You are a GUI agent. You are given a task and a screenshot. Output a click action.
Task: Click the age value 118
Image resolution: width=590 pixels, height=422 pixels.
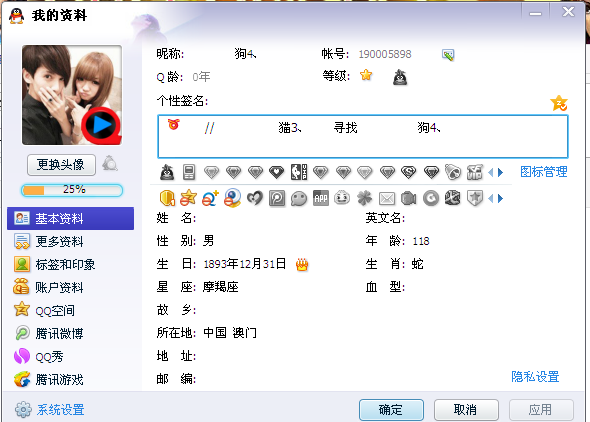coord(421,241)
